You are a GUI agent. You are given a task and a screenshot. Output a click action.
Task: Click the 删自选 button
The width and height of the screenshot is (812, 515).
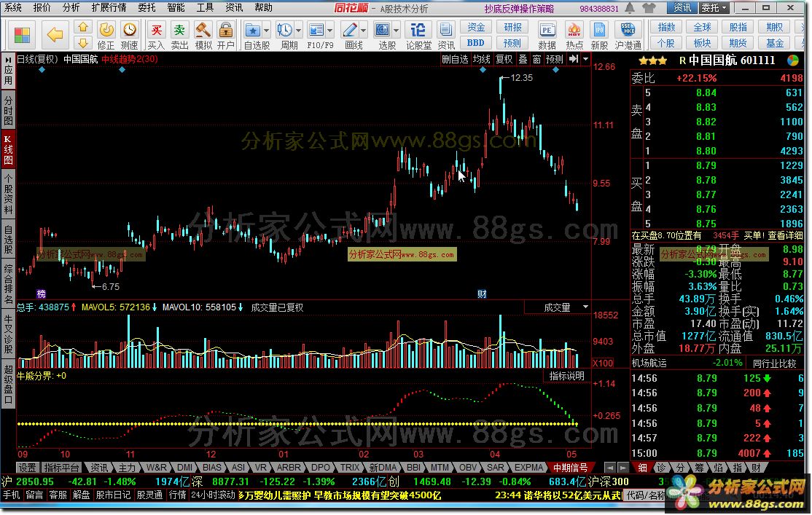(455, 60)
